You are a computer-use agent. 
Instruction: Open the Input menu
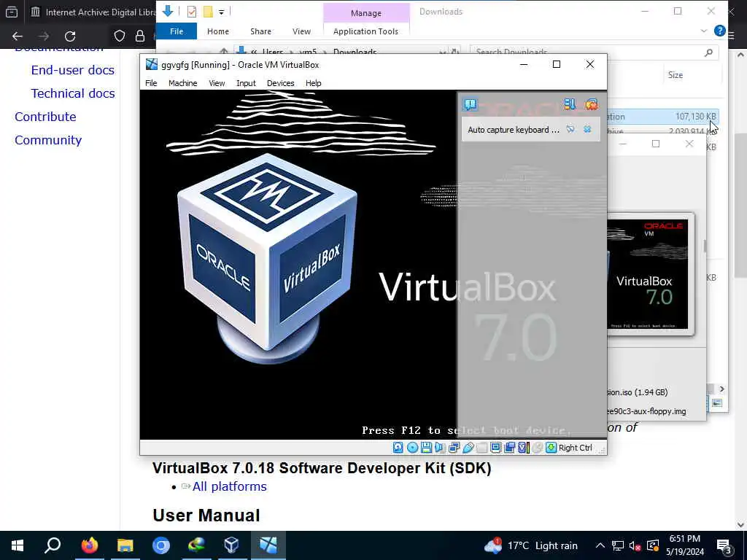246,83
